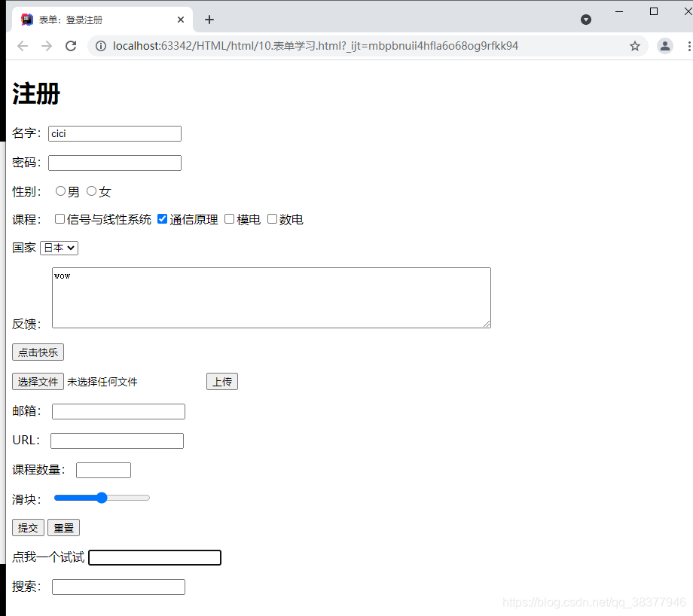
Task: Click the 提交 submit button
Action: tap(28, 527)
